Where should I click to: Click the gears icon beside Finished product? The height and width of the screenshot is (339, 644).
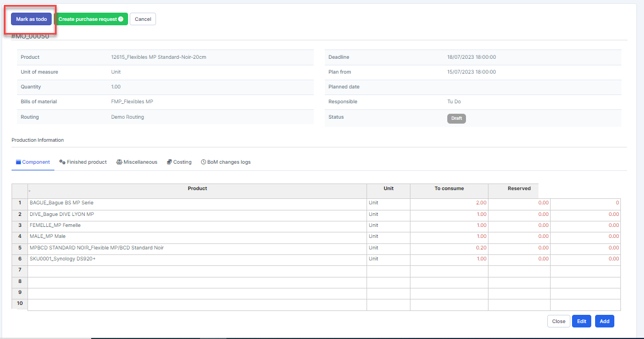point(63,162)
